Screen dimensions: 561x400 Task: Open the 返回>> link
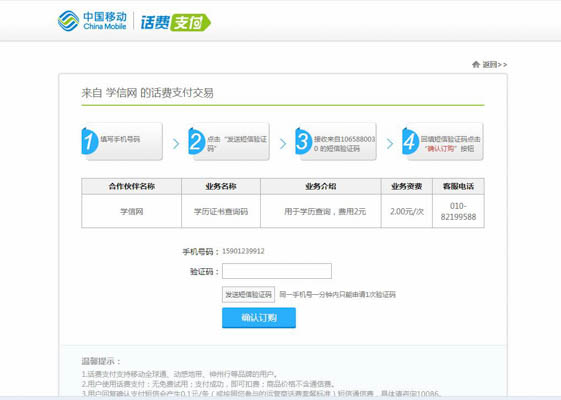click(495, 64)
